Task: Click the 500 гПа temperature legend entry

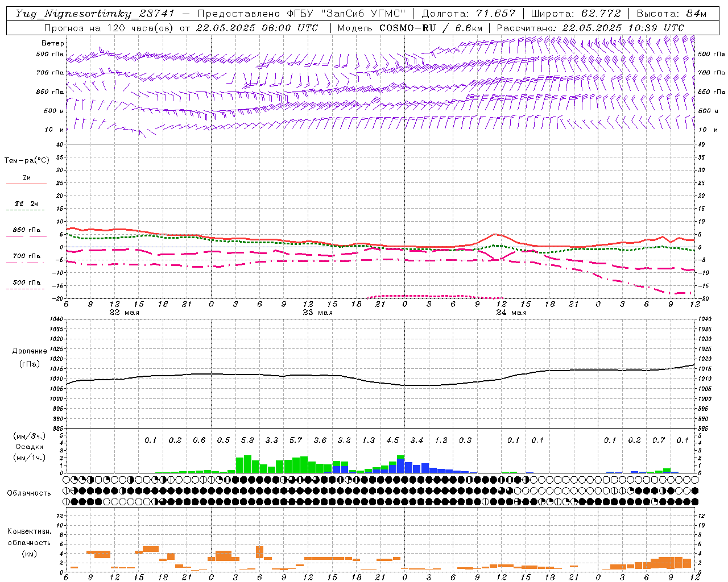Action: click(26, 284)
